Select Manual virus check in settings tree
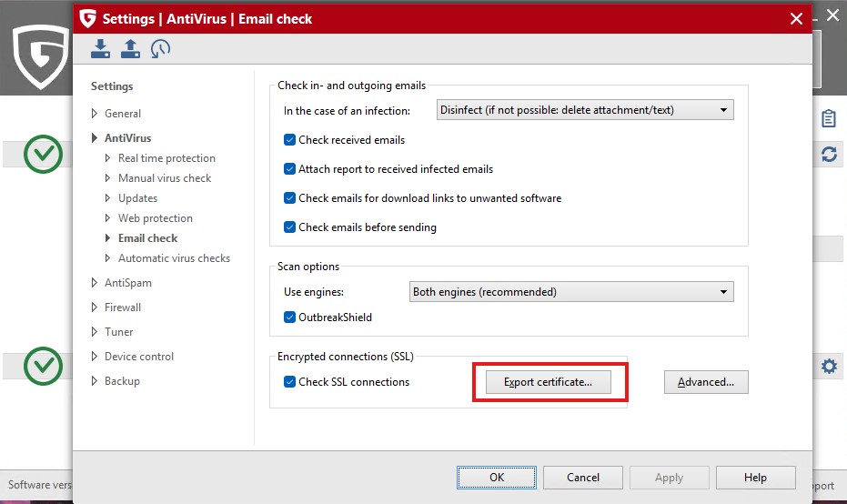Viewport: 847px width, 504px height. point(165,178)
